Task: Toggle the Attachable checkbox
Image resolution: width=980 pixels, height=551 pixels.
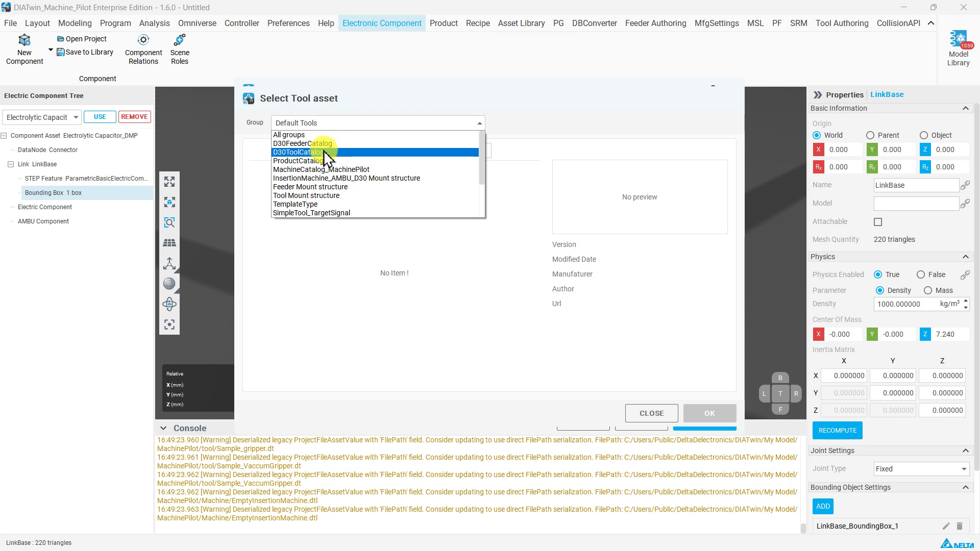Action: point(878,222)
